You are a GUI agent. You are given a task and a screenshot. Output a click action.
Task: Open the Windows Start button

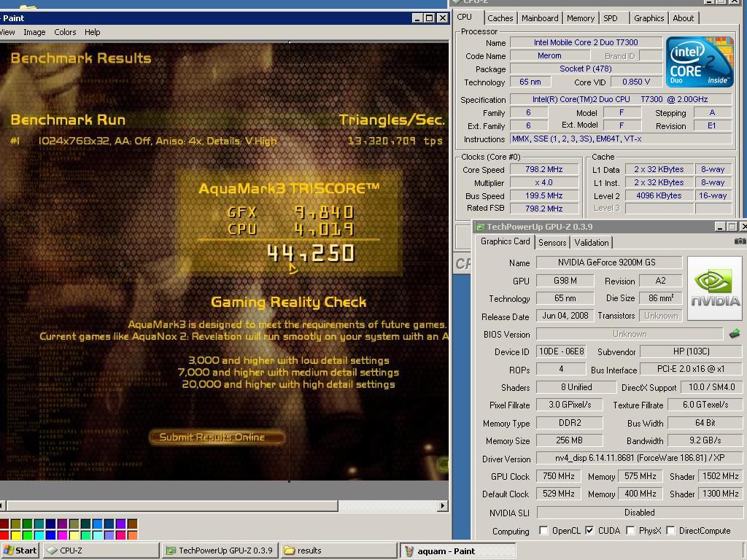coord(19,551)
